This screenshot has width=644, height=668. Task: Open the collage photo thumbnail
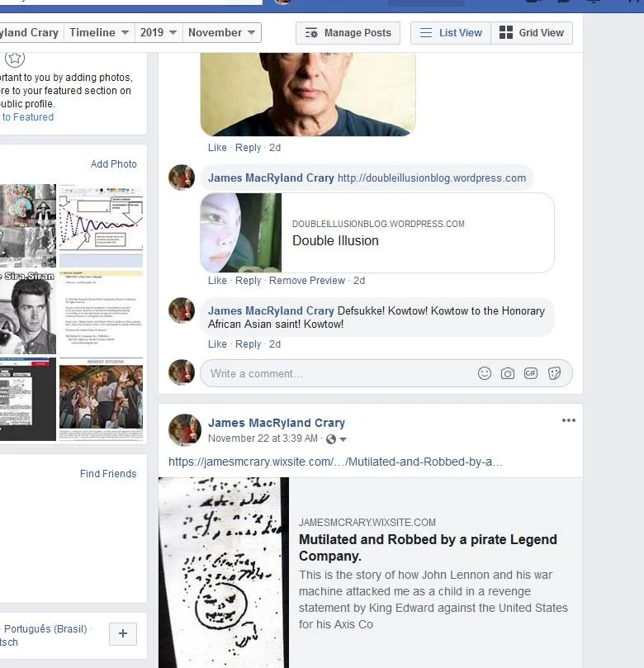28,225
